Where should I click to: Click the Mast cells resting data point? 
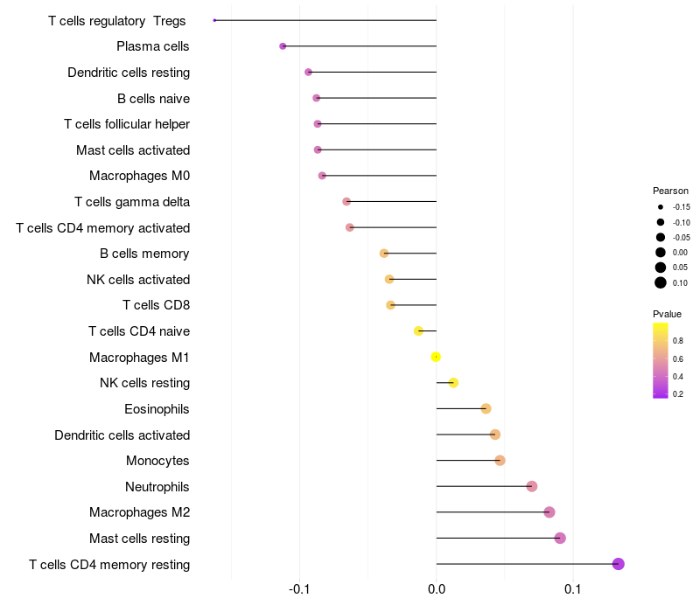(560, 538)
